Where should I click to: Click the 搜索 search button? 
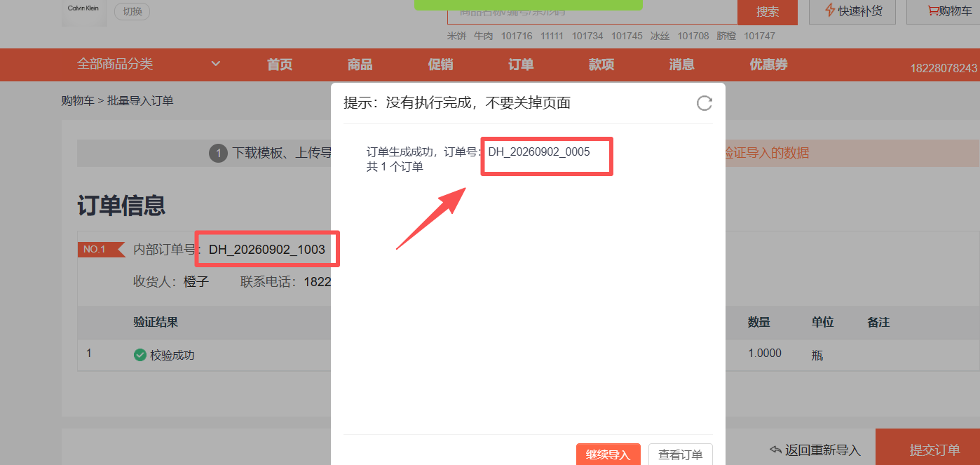click(768, 12)
